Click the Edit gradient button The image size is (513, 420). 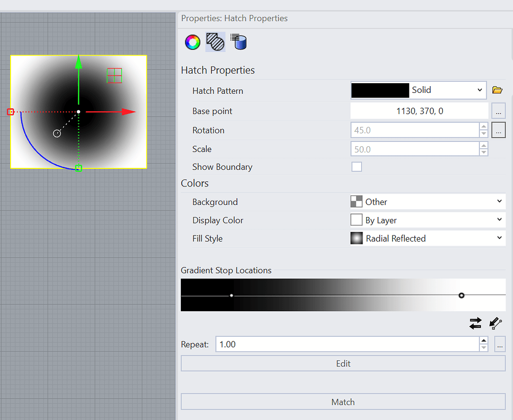(343, 363)
